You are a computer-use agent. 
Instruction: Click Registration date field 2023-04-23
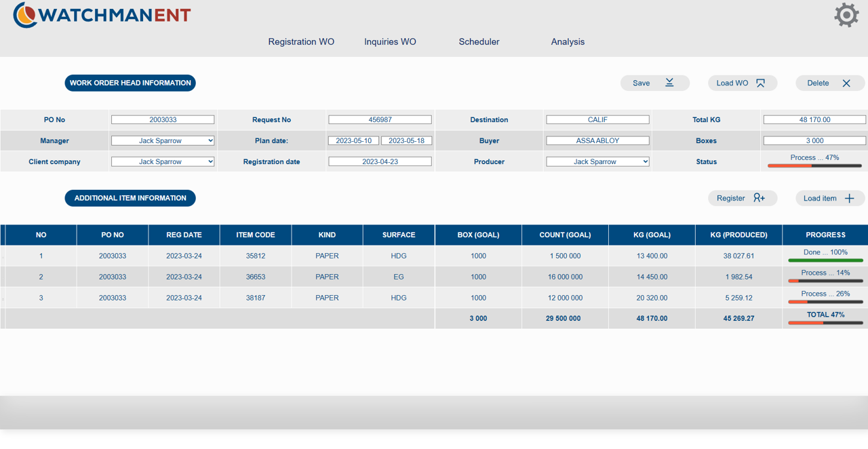(x=380, y=161)
